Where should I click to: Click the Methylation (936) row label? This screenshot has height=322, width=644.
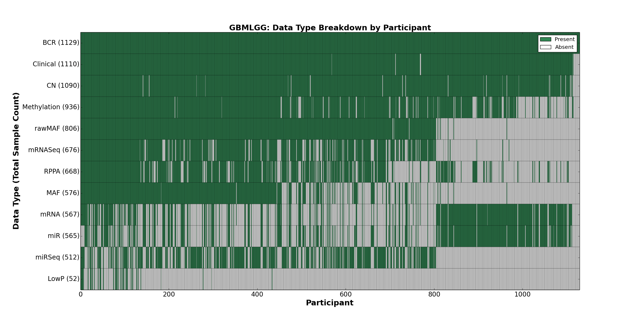click(x=51, y=107)
